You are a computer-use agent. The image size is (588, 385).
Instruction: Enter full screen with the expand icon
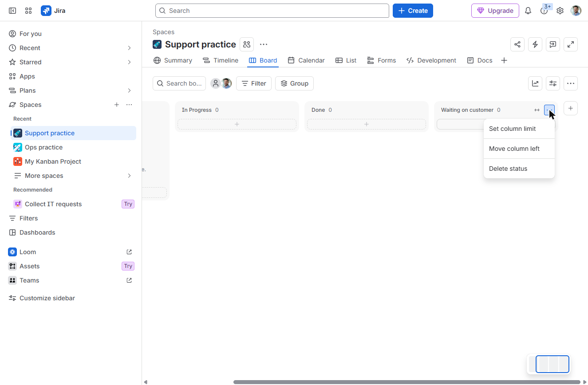(571, 44)
